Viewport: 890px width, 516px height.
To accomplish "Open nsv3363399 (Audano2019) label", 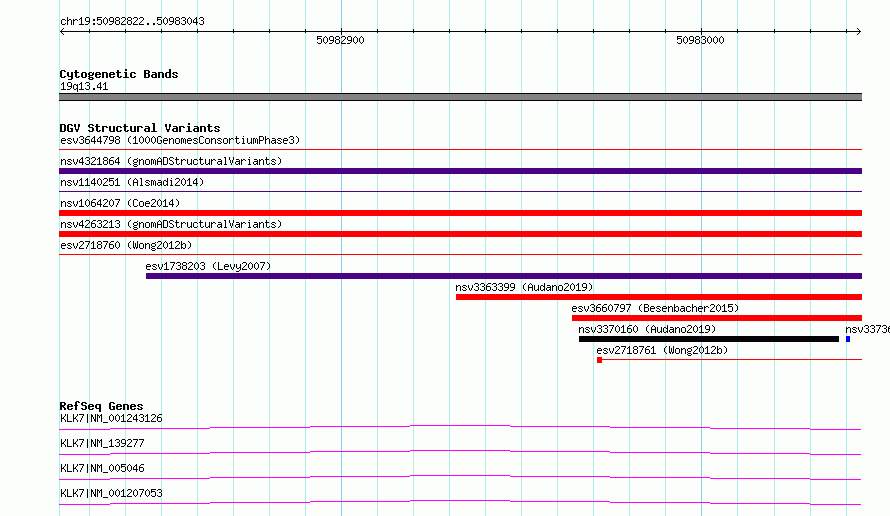I will tap(524, 287).
